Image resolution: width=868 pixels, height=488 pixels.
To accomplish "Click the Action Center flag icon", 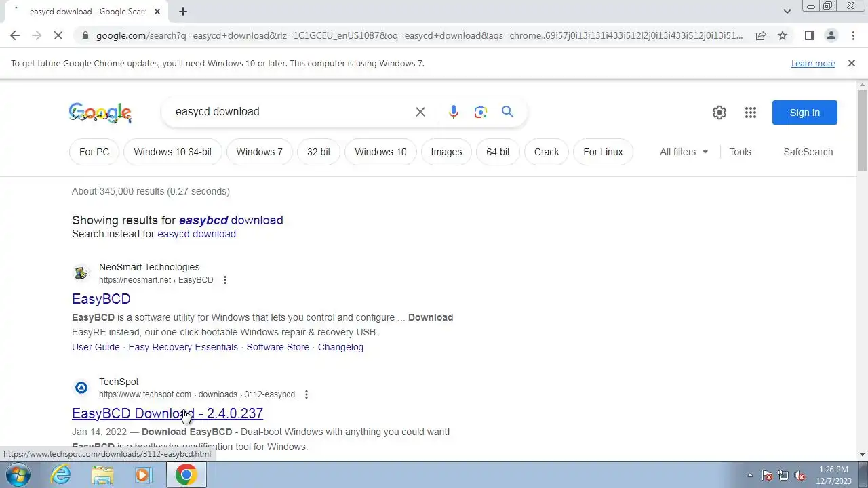I will [x=768, y=475].
